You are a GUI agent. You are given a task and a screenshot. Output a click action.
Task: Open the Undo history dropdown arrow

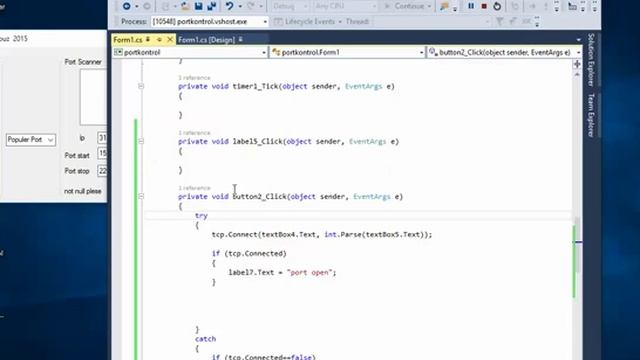tap(240, 6)
